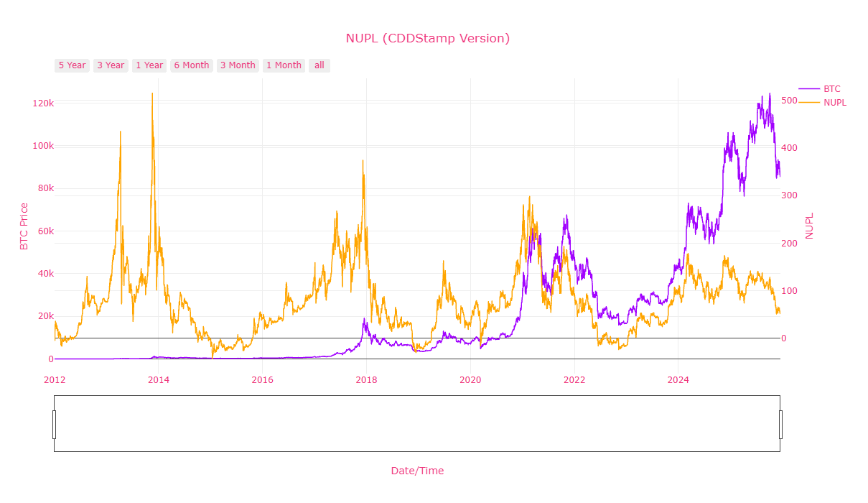Zoom chart to 1 Month
Image resolution: width=868 pixels, height=503 pixels.
[284, 65]
